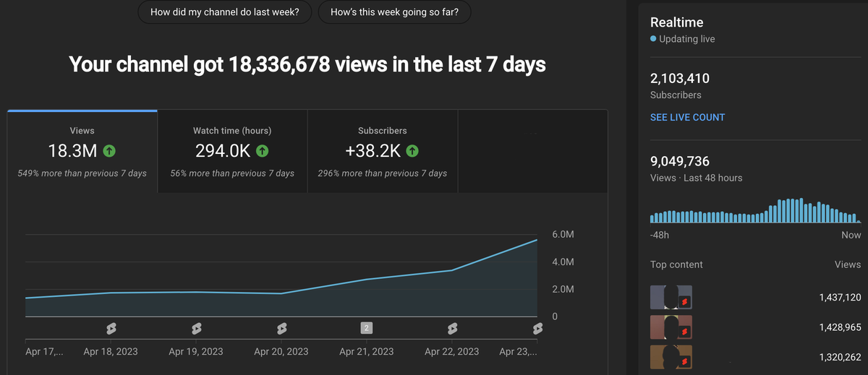Viewport: 868px width, 375px height.
Task: Click the 'Updating live' status text
Action: 686,39
